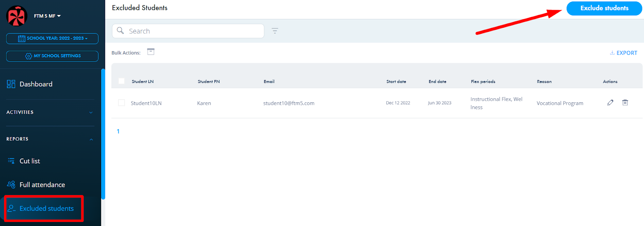Click the school logo avatar
This screenshot has height=226, width=644.
tap(17, 16)
